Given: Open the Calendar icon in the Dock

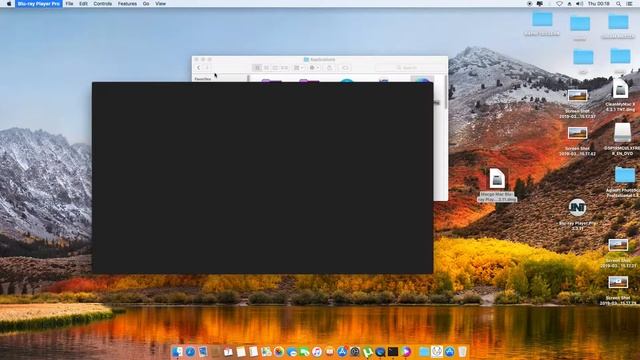Looking at the screenshot, I should point(229,351).
